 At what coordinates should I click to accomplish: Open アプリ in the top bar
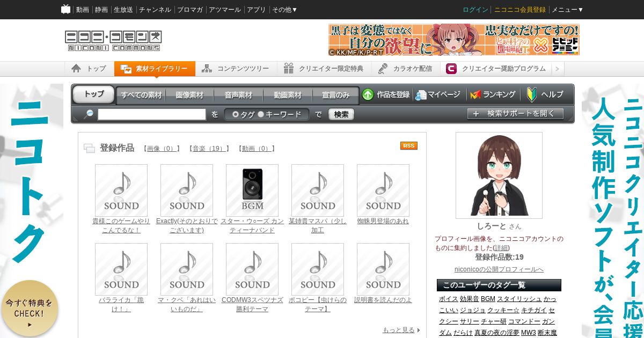(257, 10)
